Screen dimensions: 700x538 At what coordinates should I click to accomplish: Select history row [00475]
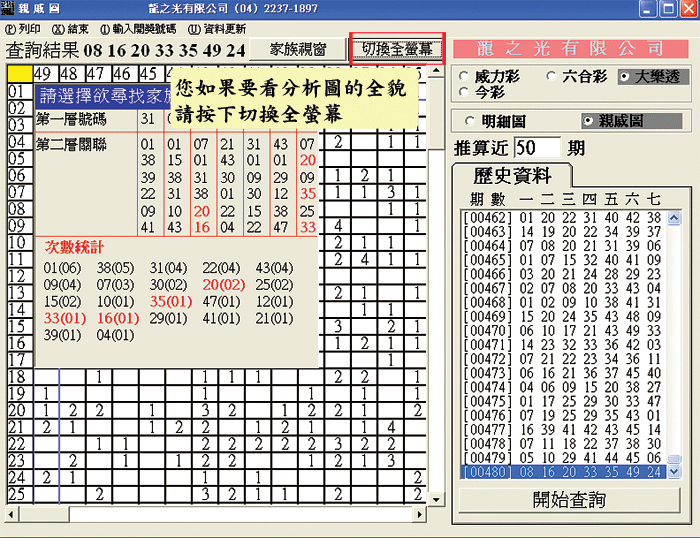(563, 401)
